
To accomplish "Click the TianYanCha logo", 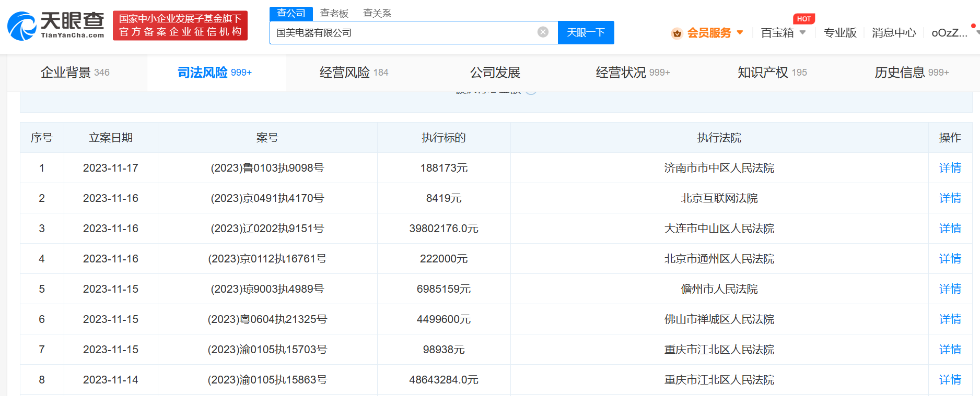I will point(56,26).
